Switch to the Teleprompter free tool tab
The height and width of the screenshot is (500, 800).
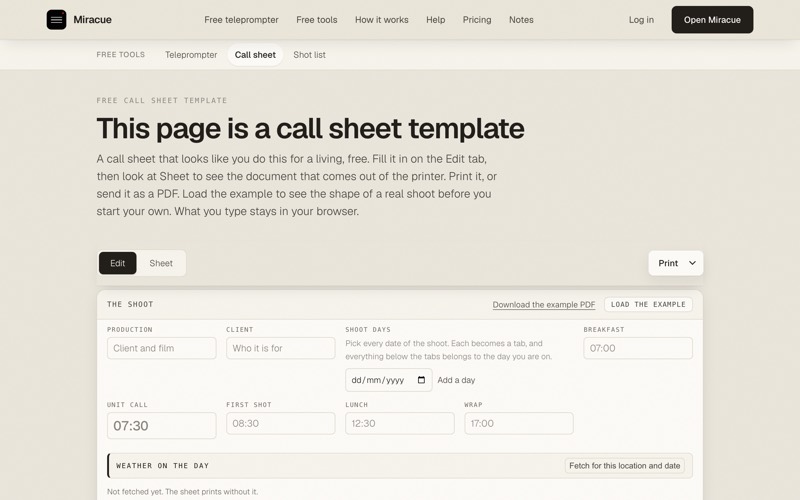(x=191, y=55)
